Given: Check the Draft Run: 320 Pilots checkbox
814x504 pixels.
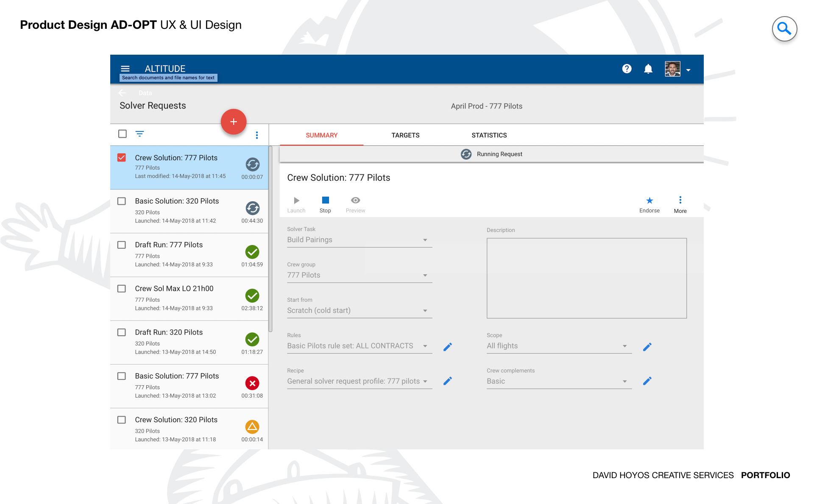Looking at the screenshot, I should tap(122, 332).
